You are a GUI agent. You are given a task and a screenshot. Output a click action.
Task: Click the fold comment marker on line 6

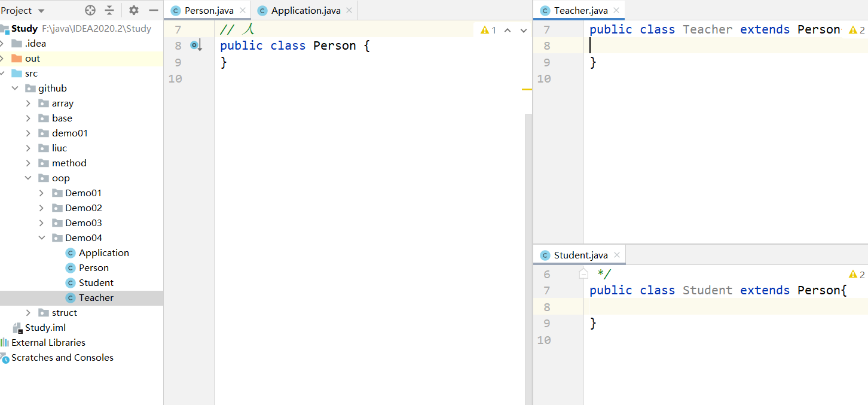(x=584, y=274)
